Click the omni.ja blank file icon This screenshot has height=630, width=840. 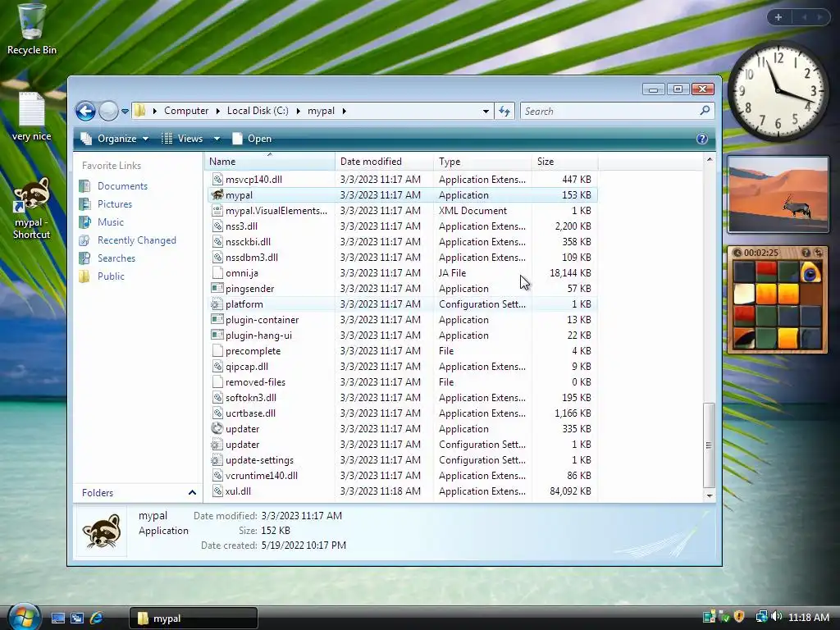point(217,272)
